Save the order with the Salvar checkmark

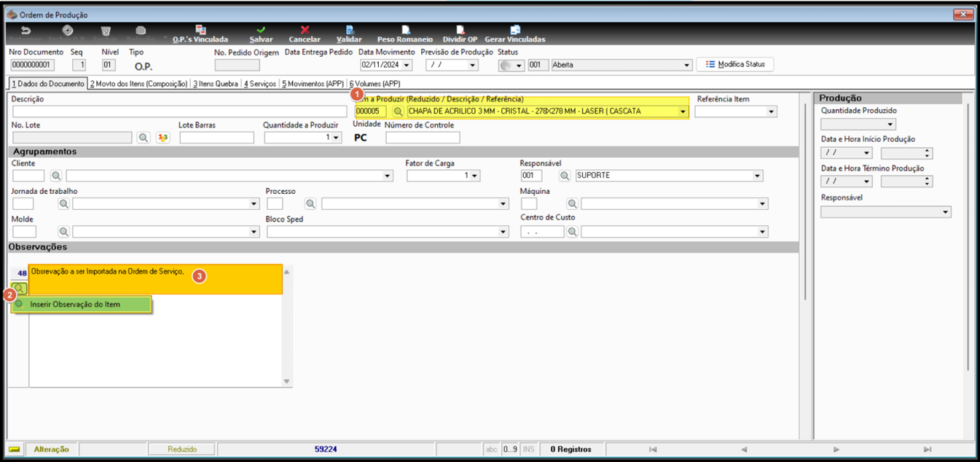tap(262, 34)
